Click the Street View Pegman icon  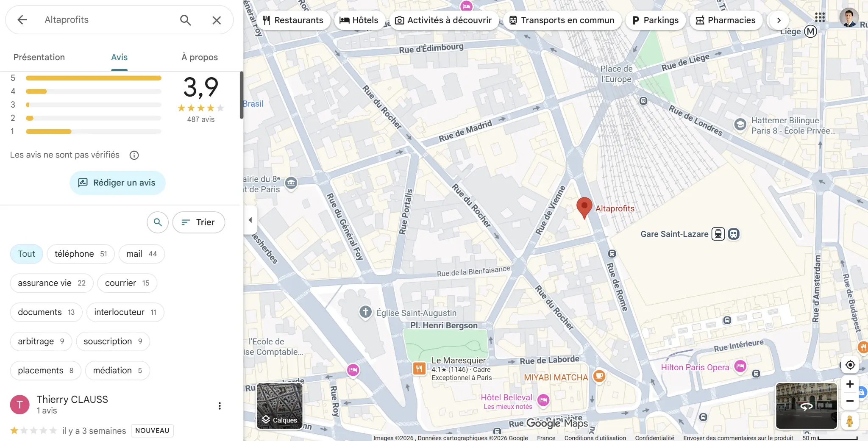tap(850, 421)
